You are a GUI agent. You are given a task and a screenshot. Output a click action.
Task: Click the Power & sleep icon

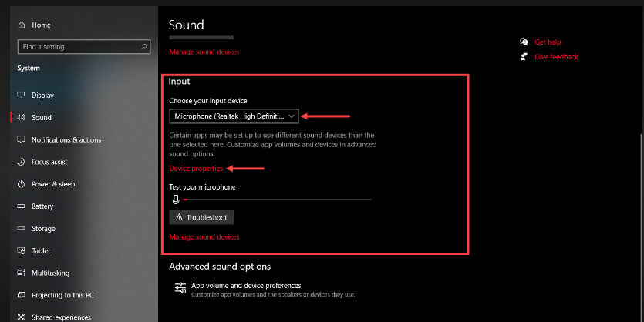click(x=21, y=185)
